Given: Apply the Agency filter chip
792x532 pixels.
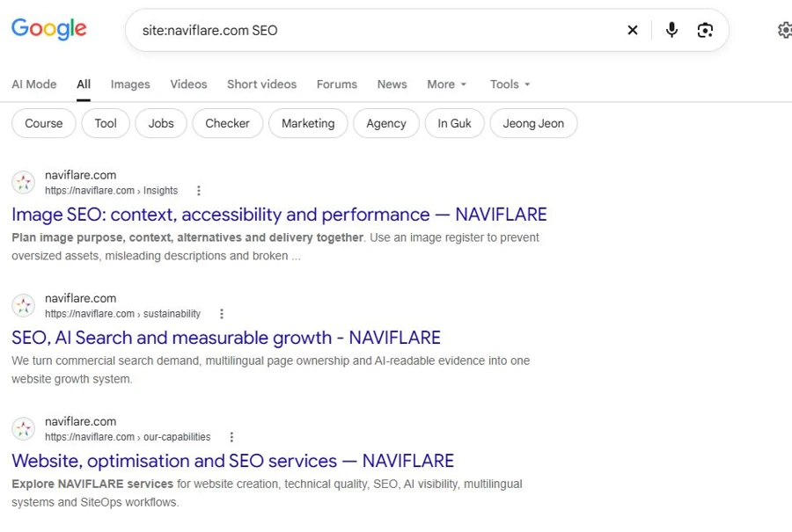Looking at the screenshot, I should [386, 123].
